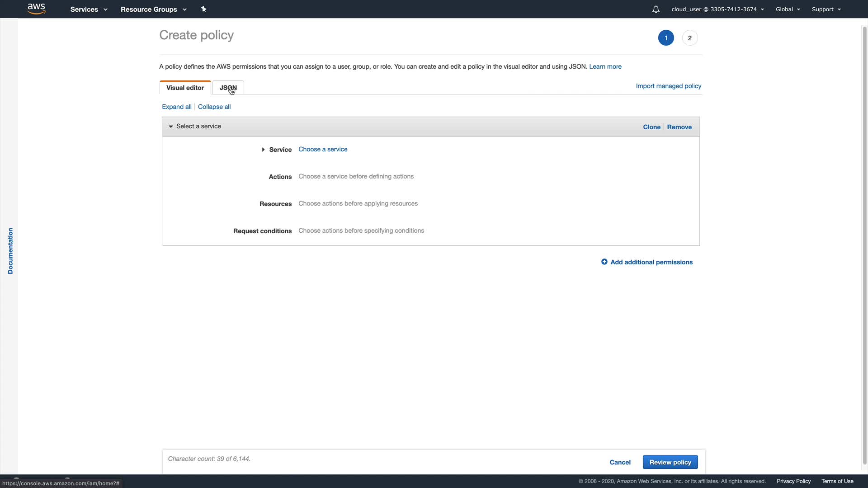The width and height of the screenshot is (868, 488).
Task: Click Import managed policy link
Action: click(x=668, y=86)
